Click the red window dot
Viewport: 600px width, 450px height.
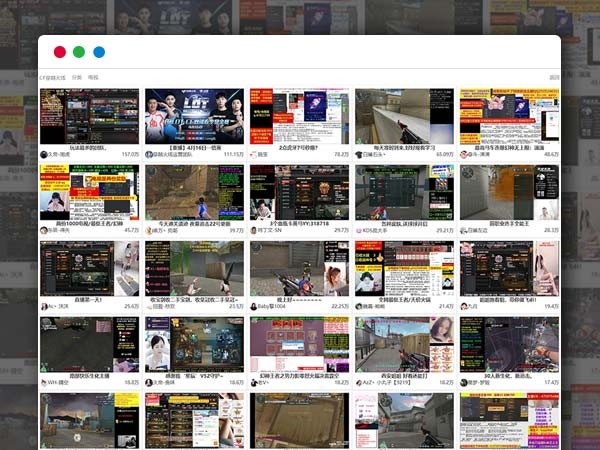pos(60,52)
